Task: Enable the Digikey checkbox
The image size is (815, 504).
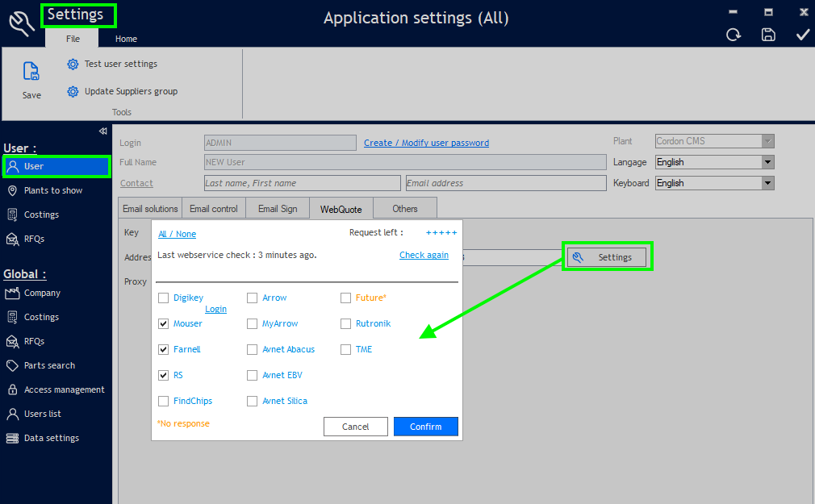Action: pyautogui.click(x=165, y=298)
